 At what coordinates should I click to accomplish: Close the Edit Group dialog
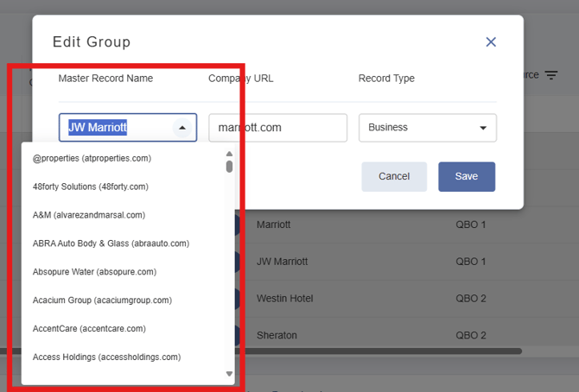coord(491,41)
